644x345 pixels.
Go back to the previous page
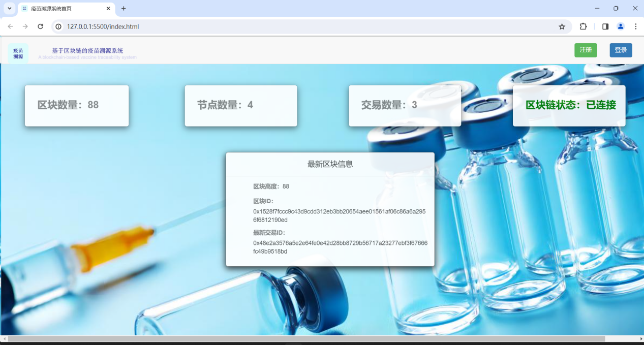click(10, 26)
